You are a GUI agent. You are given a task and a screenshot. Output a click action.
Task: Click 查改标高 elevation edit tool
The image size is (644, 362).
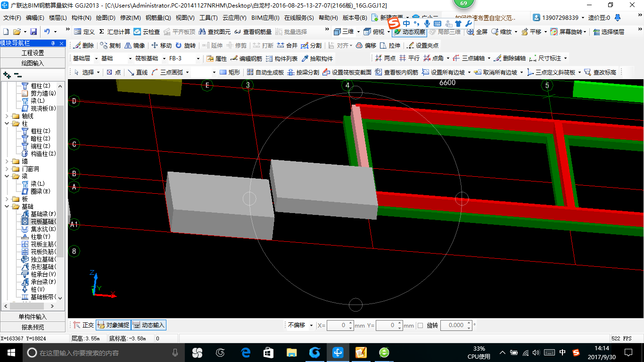pyautogui.click(x=600, y=72)
